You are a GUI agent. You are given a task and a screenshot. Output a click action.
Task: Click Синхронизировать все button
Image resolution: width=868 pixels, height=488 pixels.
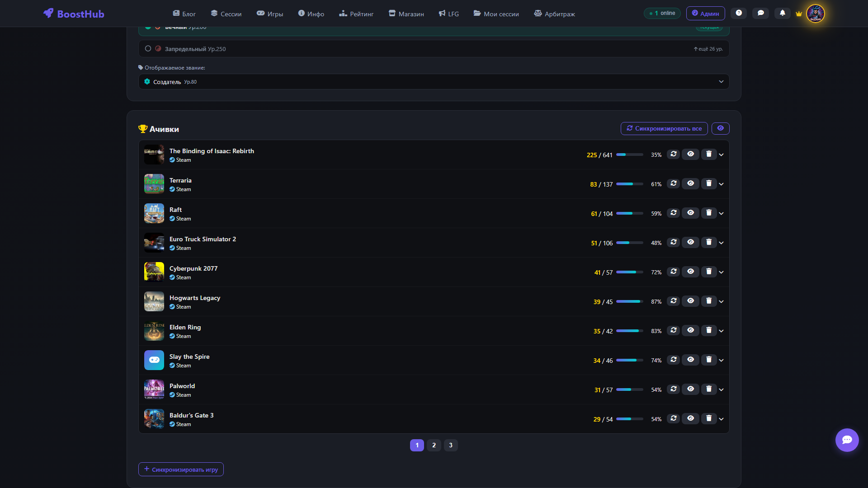pos(664,128)
